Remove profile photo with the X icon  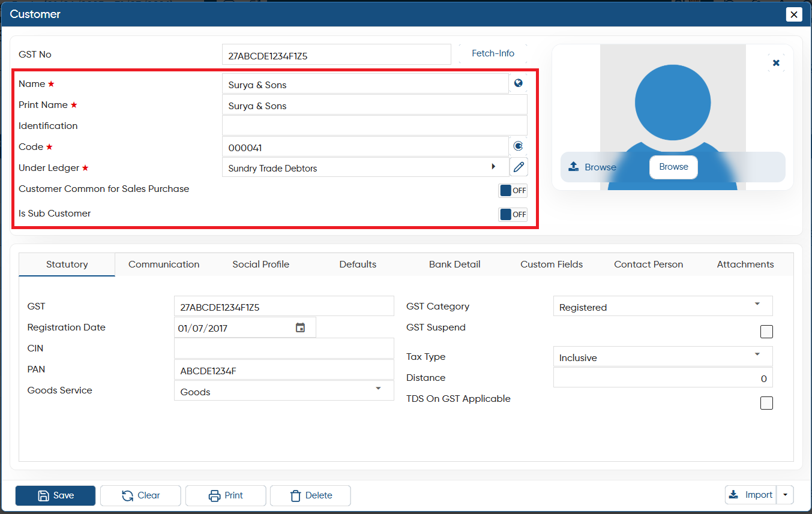tap(776, 62)
